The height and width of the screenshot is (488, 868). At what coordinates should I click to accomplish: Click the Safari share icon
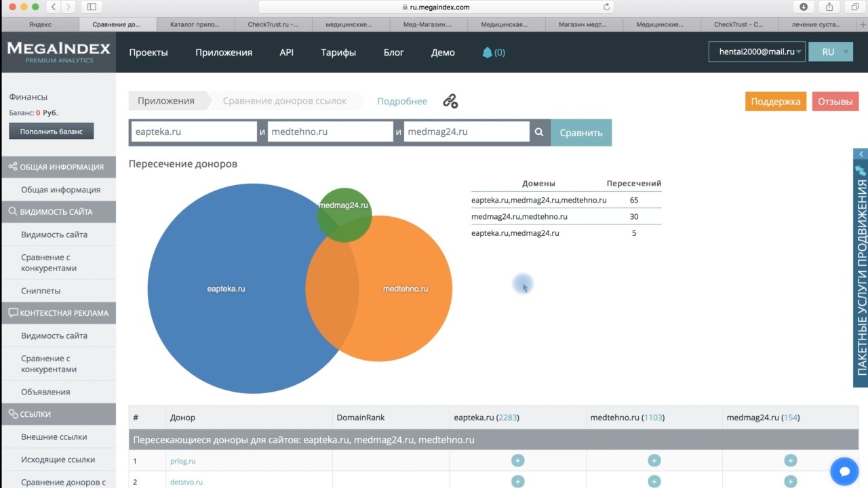click(829, 7)
